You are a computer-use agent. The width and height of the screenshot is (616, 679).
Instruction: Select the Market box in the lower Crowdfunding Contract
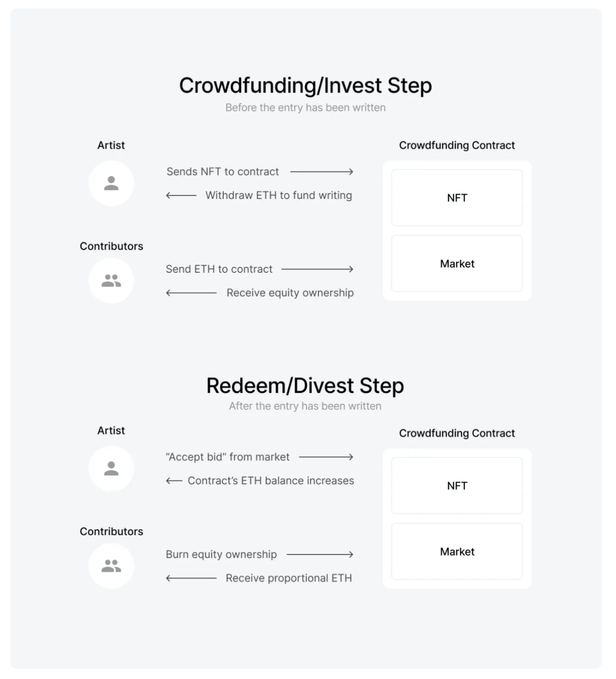[x=457, y=552]
